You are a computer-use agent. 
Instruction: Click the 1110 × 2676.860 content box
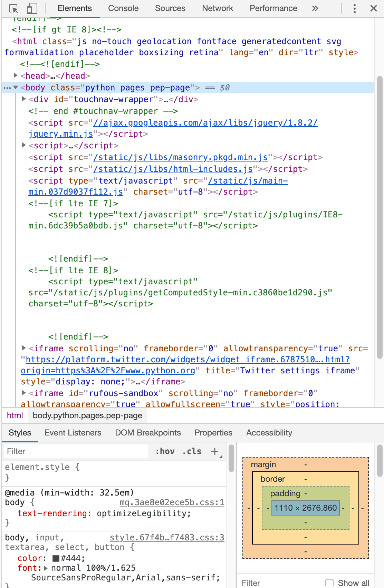click(306, 508)
